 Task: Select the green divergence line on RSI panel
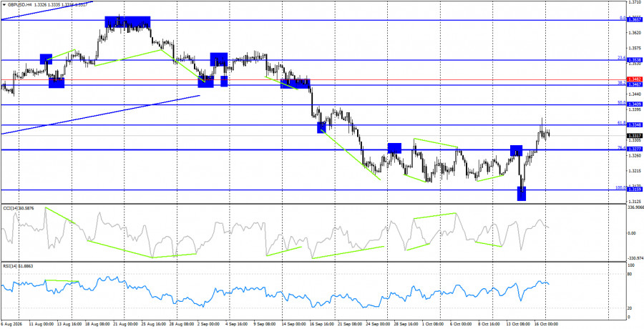point(62,281)
